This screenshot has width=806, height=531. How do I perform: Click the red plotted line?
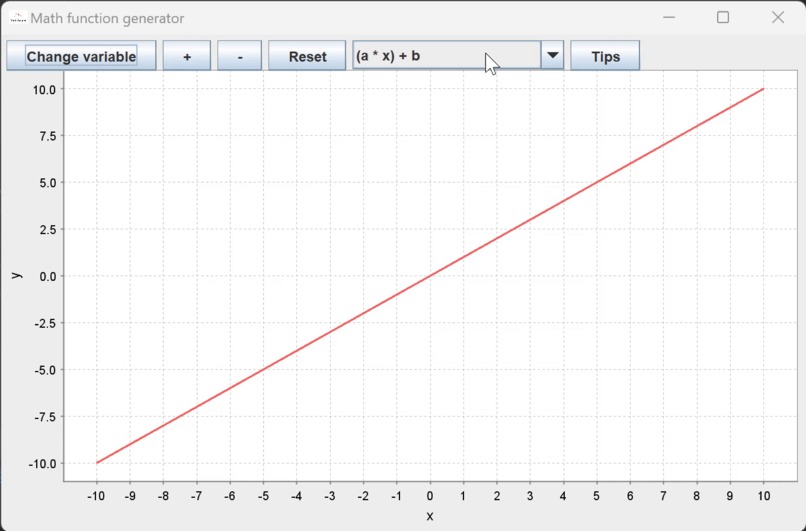coord(430,276)
